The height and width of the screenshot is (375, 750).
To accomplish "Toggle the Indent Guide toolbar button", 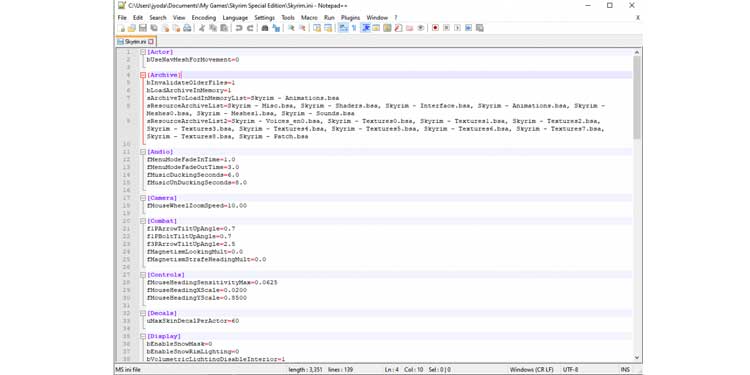I will (x=366, y=28).
